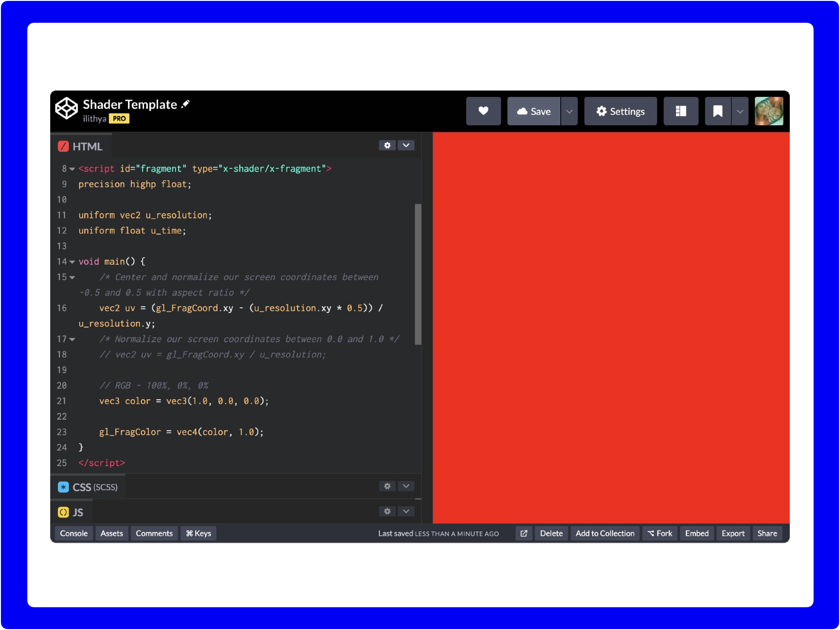Screen dimensions: 840x630
Task: Click the red shader preview canvas
Action: 611,328
